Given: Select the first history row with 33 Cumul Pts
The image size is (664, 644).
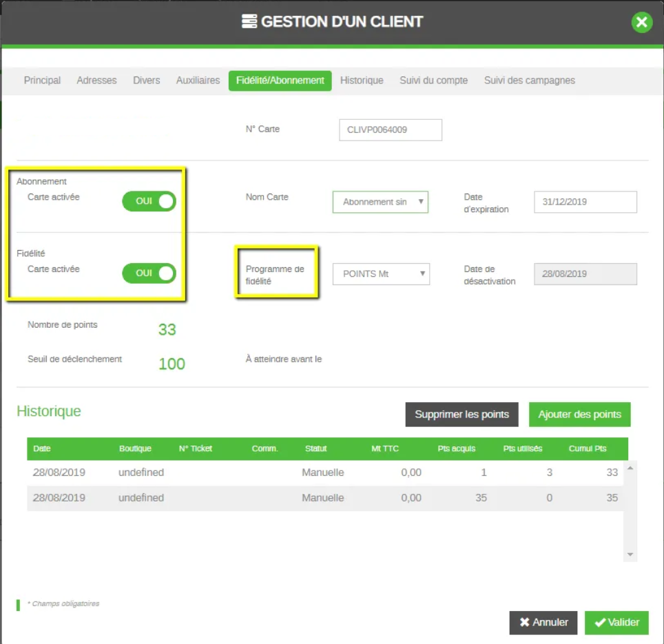Looking at the screenshot, I should click(324, 473).
